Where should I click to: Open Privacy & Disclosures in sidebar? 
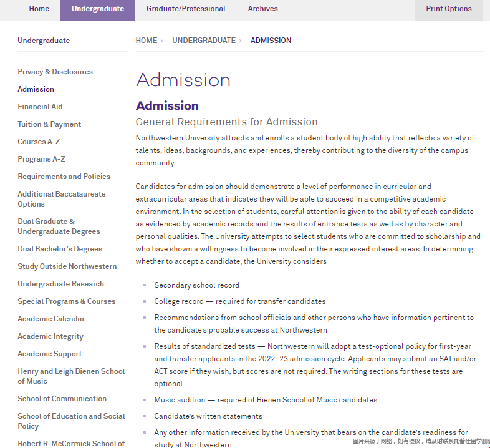[55, 72]
